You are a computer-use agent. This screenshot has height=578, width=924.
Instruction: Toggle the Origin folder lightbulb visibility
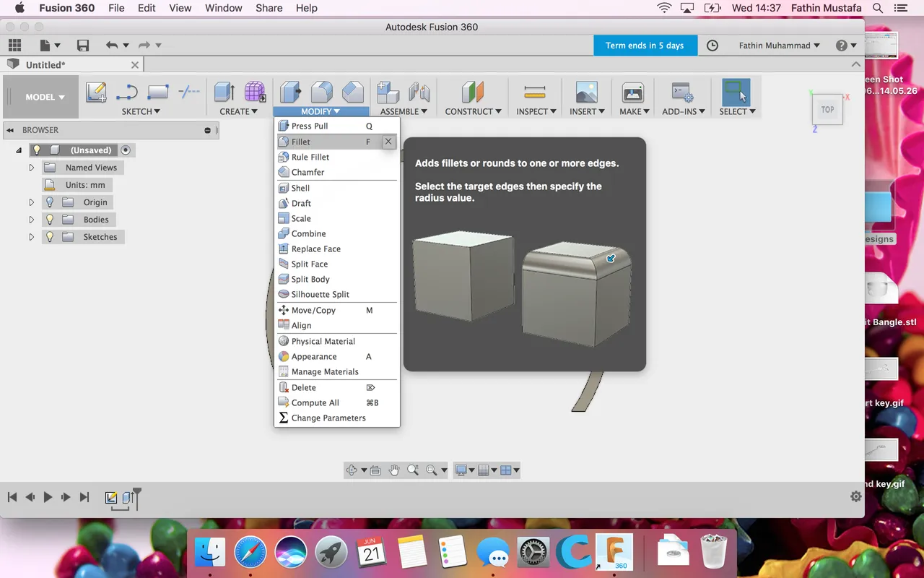50,202
